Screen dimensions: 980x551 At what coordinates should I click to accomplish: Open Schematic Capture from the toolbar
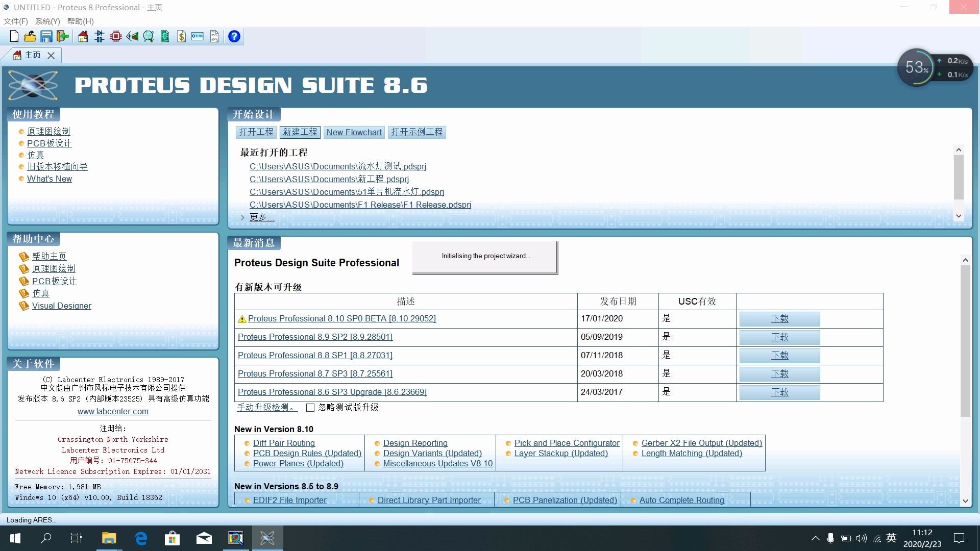click(100, 36)
